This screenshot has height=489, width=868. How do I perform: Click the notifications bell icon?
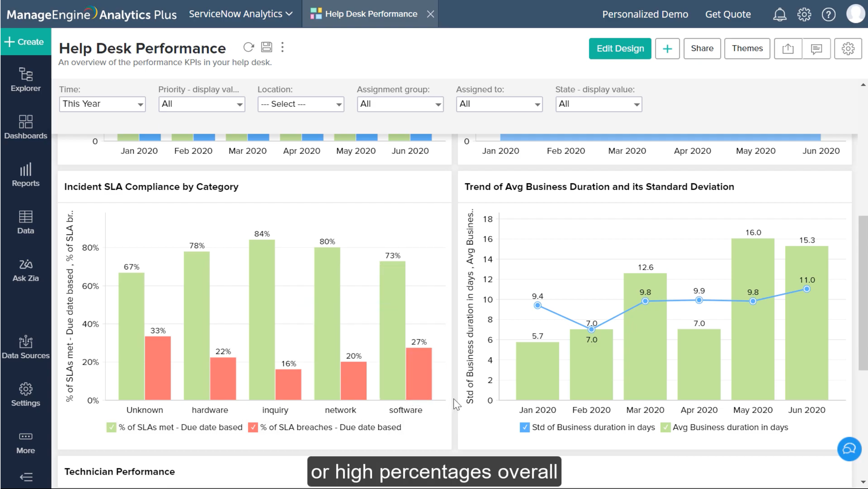click(x=779, y=14)
